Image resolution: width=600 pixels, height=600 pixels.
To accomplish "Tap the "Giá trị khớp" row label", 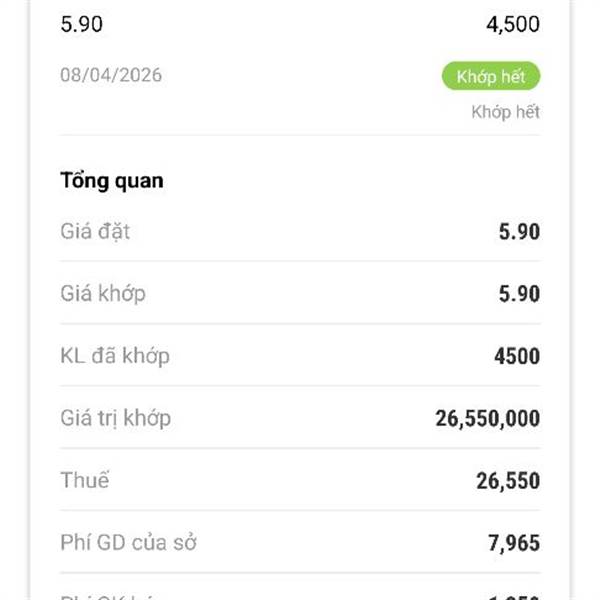I will pyautogui.click(x=115, y=418).
